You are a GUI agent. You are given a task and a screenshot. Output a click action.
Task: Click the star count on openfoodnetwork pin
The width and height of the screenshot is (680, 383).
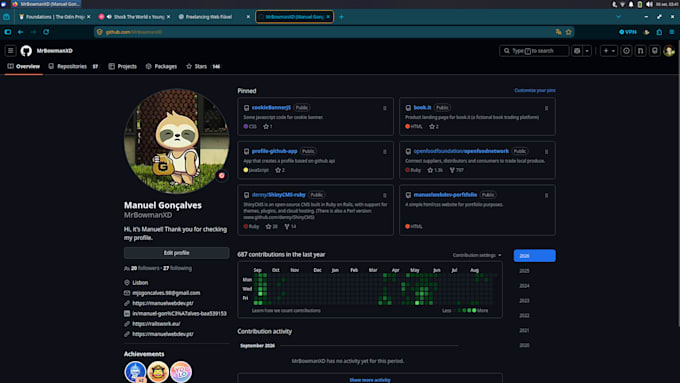click(x=435, y=170)
